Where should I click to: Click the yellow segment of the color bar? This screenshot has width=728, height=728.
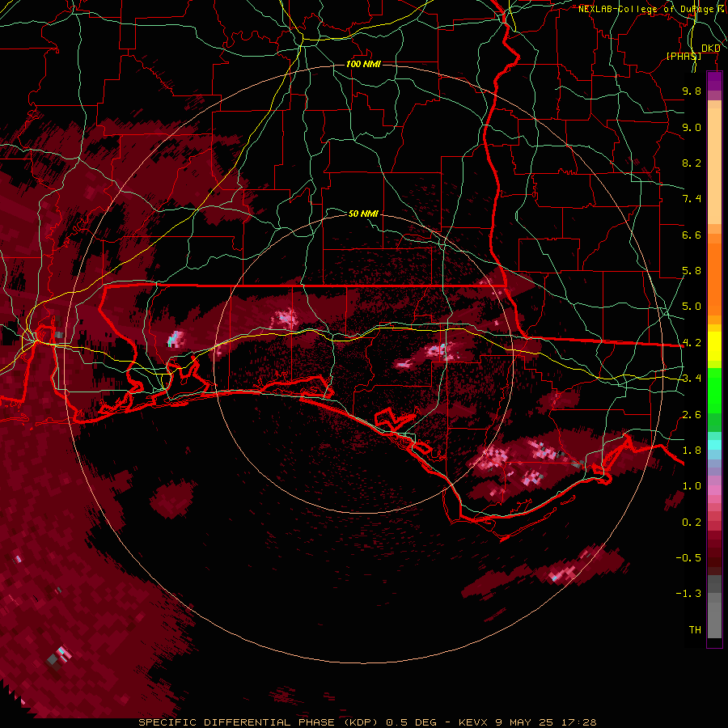click(x=714, y=346)
